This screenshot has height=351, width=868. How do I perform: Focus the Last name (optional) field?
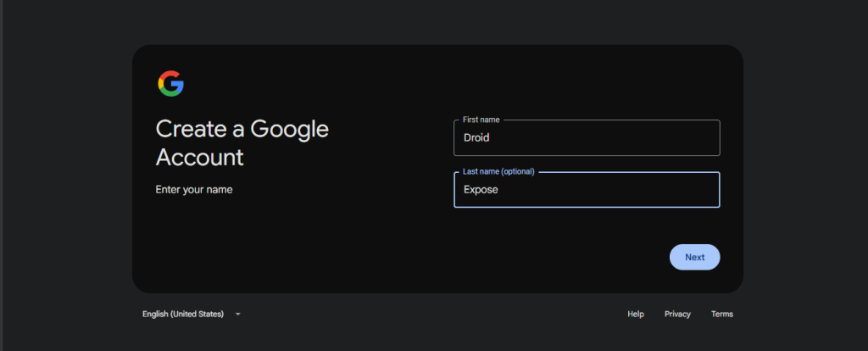pos(587,190)
